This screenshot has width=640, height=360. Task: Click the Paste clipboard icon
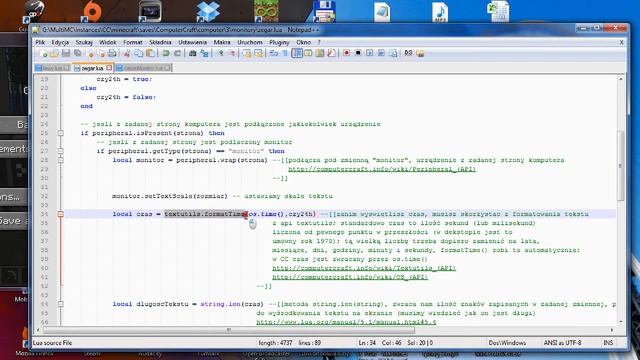[150, 53]
